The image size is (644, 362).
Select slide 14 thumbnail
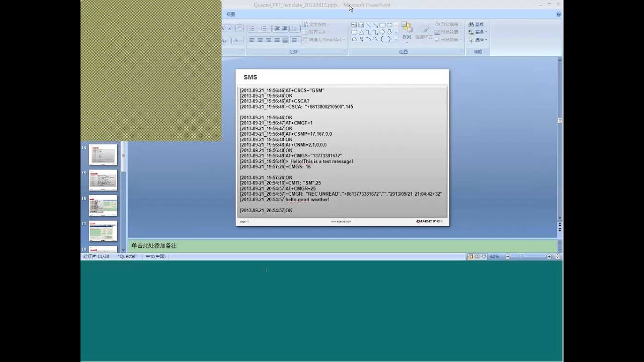point(103,155)
